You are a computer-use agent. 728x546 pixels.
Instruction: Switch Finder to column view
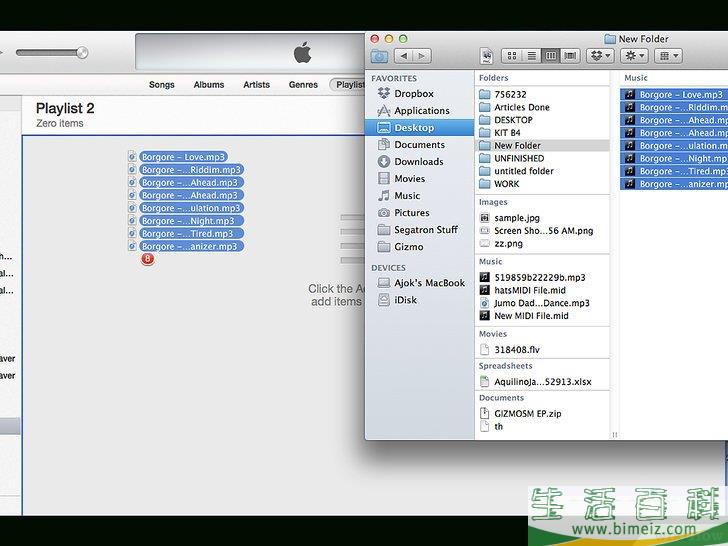pyautogui.click(x=551, y=56)
